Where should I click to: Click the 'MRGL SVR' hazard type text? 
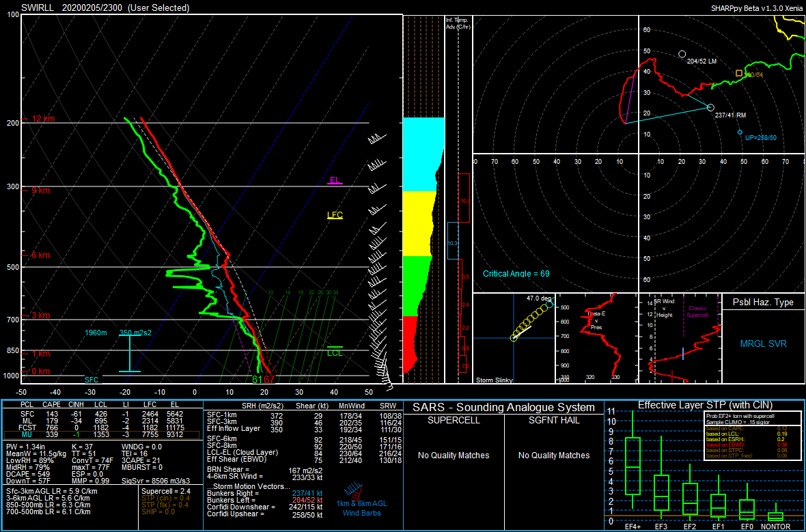pos(764,344)
